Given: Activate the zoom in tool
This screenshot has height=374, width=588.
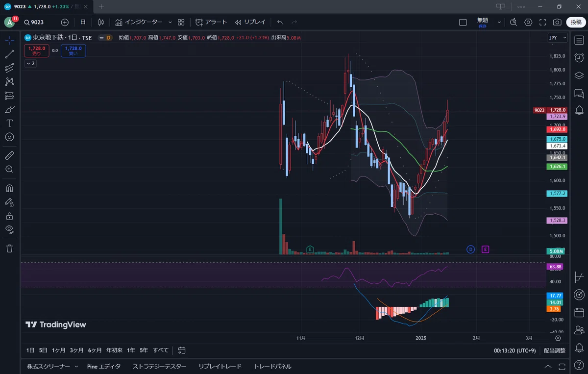Looking at the screenshot, I should [x=9, y=169].
